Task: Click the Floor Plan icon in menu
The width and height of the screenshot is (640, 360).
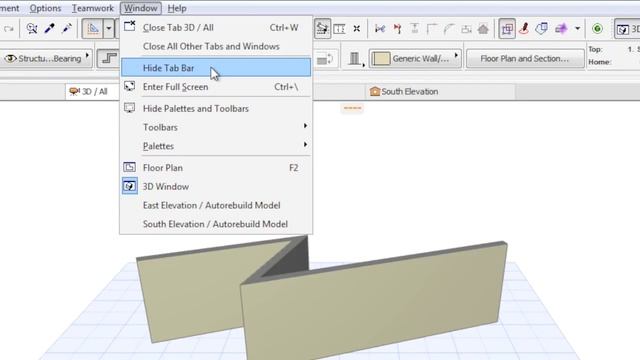Action: [x=129, y=167]
